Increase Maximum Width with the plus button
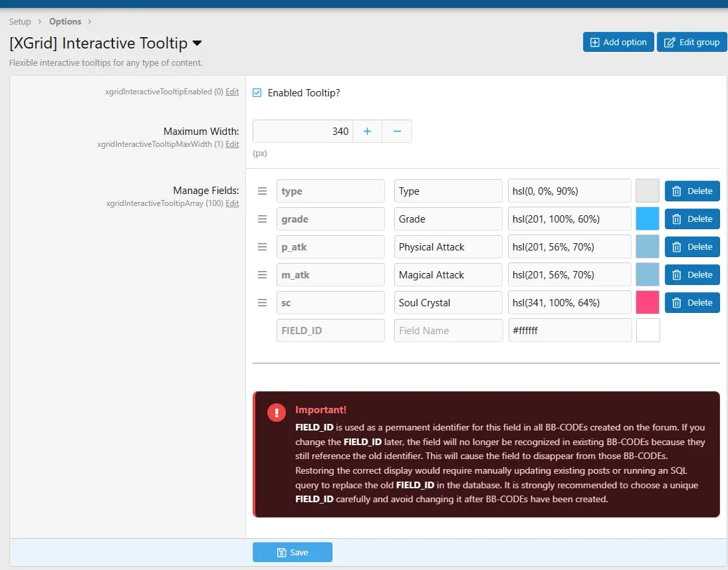This screenshot has width=728, height=570. point(367,132)
